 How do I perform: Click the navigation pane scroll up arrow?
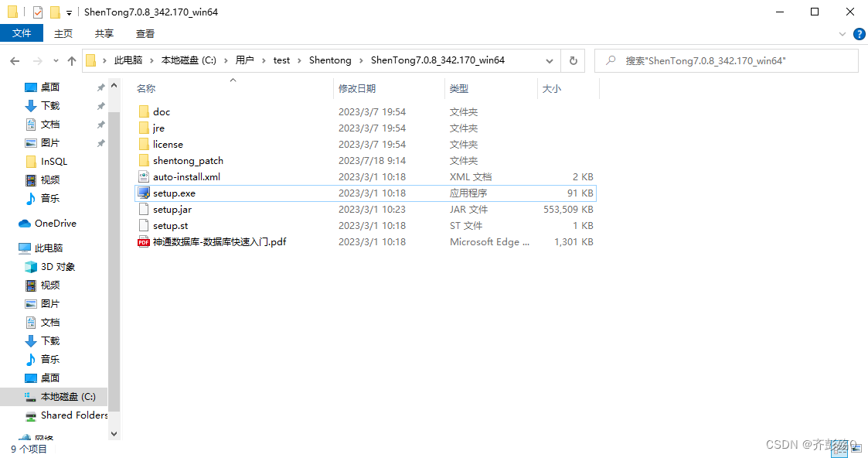(x=114, y=86)
